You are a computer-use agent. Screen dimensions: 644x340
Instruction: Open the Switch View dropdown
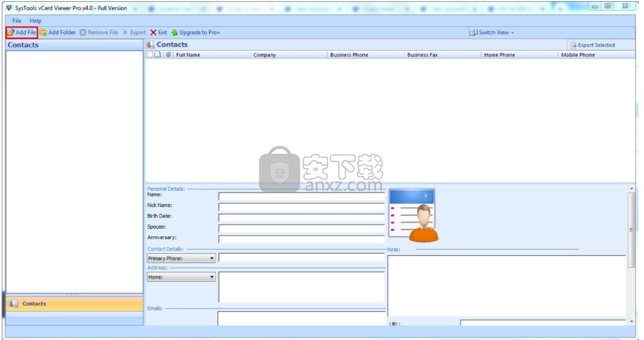click(x=492, y=33)
